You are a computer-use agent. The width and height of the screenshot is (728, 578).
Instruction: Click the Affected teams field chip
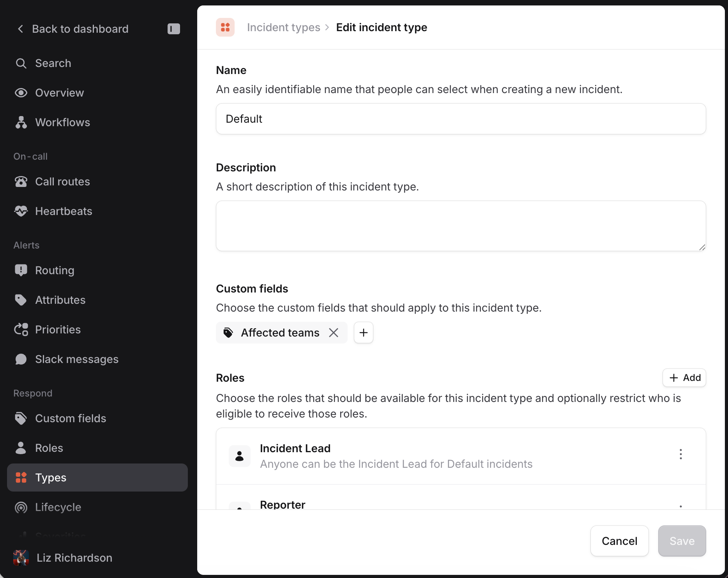point(282,333)
